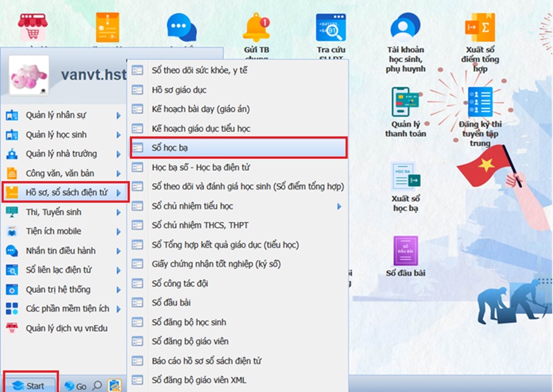The width and height of the screenshot is (553, 392).
Task: Expand the Nhắn tin điều hành submenu arrow
Action: click(118, 251)
